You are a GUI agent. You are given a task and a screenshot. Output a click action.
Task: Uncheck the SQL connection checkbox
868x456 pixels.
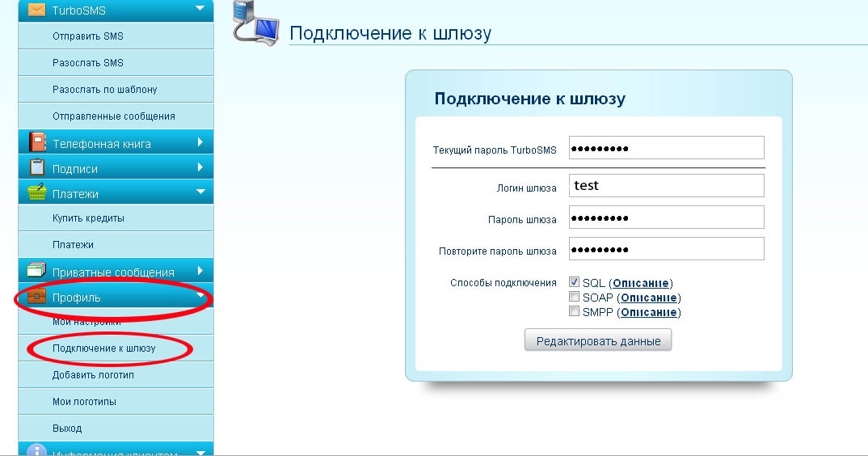(x=574, y=282)
